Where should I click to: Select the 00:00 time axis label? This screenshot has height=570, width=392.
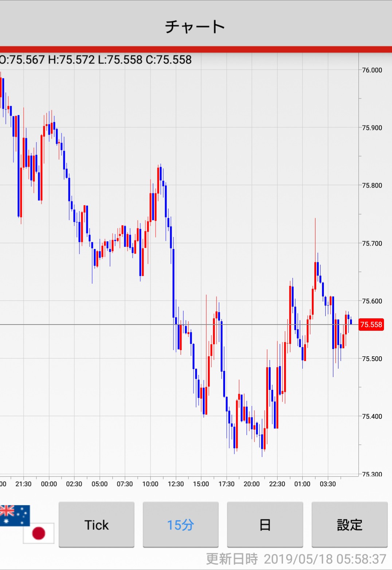tap(49, 484)
